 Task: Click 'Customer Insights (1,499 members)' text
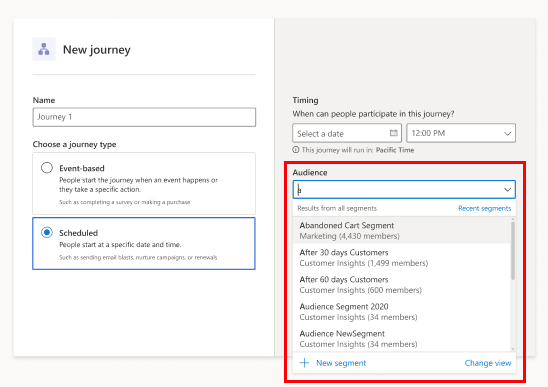coord(363,263)
